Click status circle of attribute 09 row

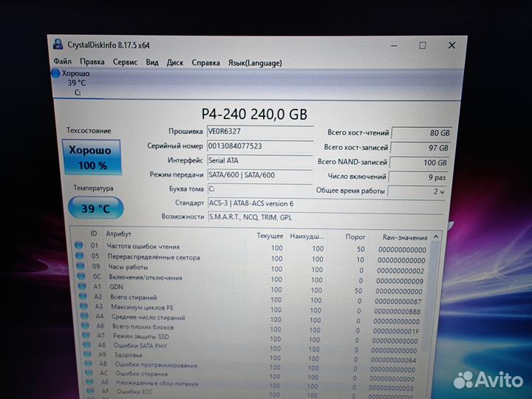[x=81, y=266]
